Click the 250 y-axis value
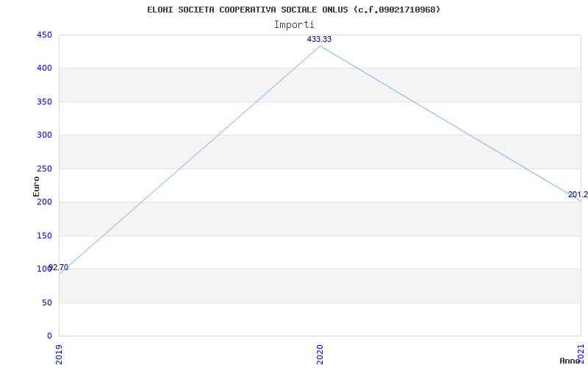The image size is (588, 368). tap(44, 169)
